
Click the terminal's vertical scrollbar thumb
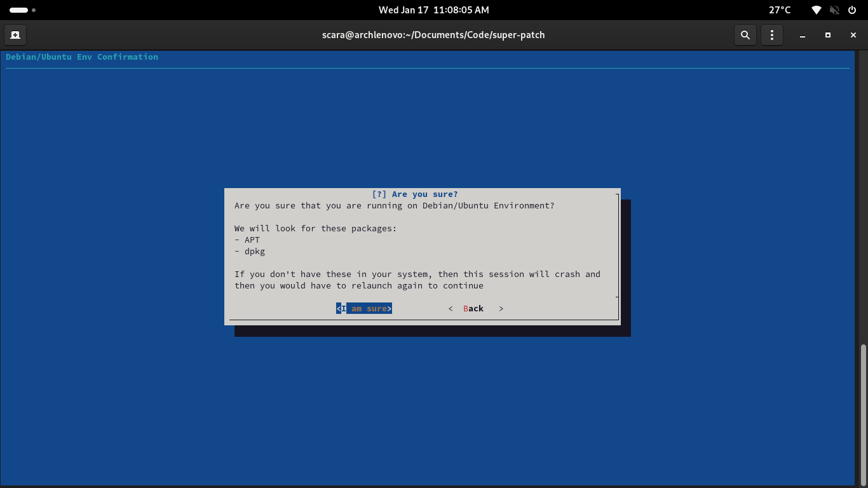(863, 414)
